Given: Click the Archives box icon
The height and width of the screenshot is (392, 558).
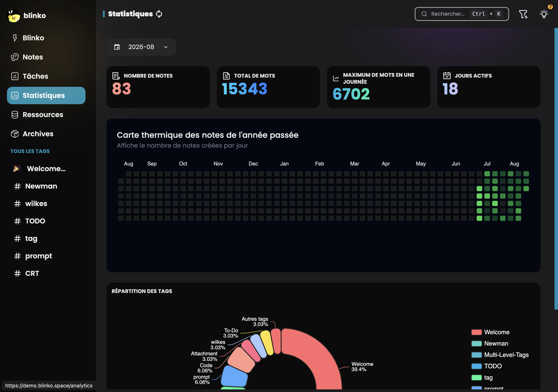Looking at the screenshot, I should click(x=15, y=134).
